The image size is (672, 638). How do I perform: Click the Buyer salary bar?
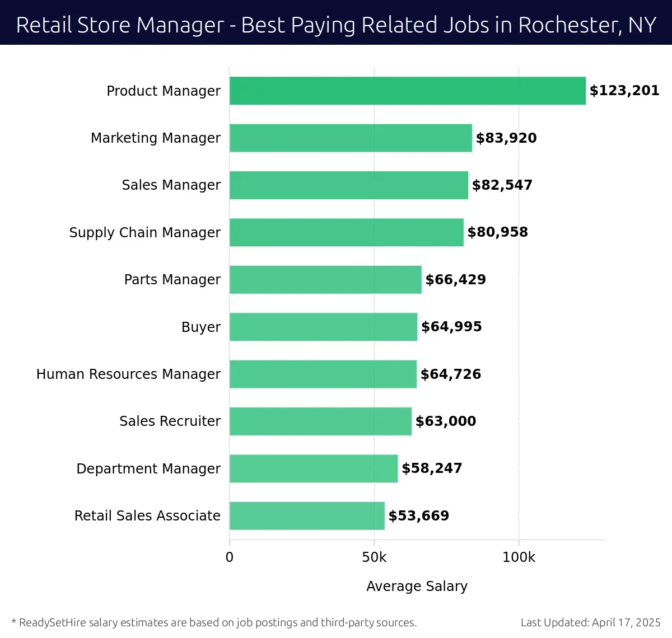pos(324,327)
